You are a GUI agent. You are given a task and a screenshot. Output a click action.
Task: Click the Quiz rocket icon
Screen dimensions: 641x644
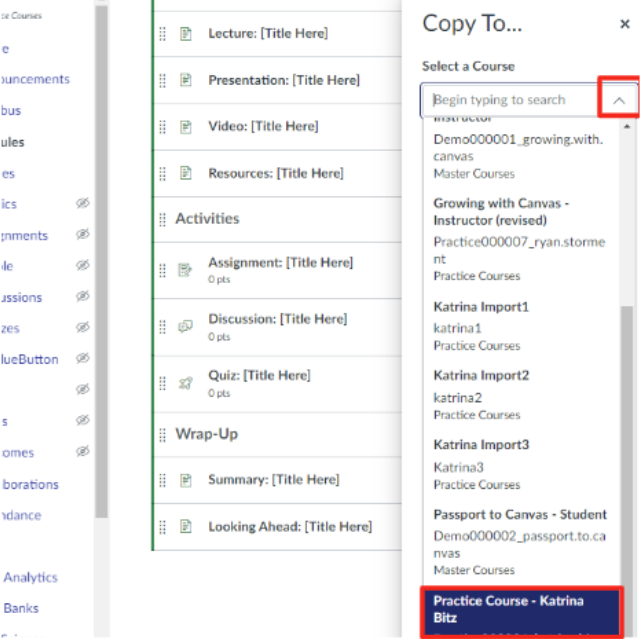pos(185,383)
